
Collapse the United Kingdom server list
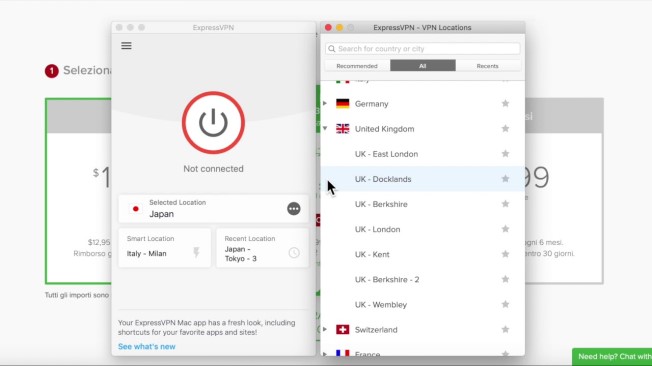tap(325, 128)
